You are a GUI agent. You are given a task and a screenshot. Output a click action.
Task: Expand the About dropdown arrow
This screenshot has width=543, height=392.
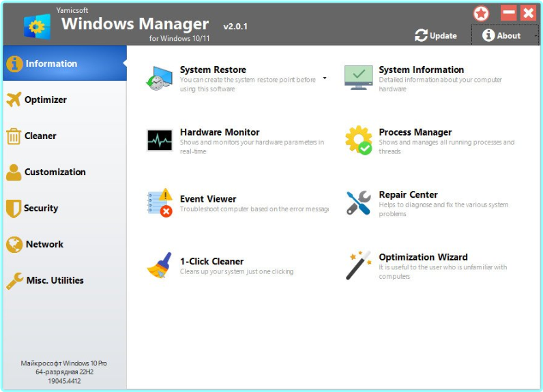(535, 36)
